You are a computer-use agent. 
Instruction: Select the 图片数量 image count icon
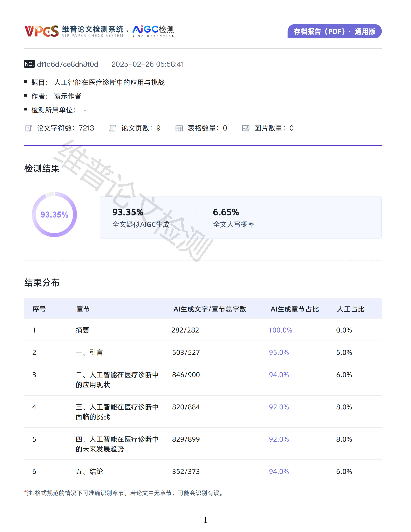pos(246,128)
